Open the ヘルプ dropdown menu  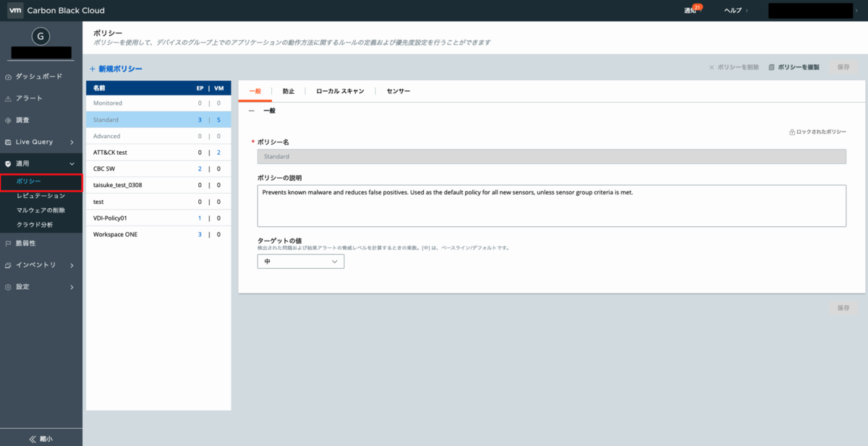pos(736,11)
